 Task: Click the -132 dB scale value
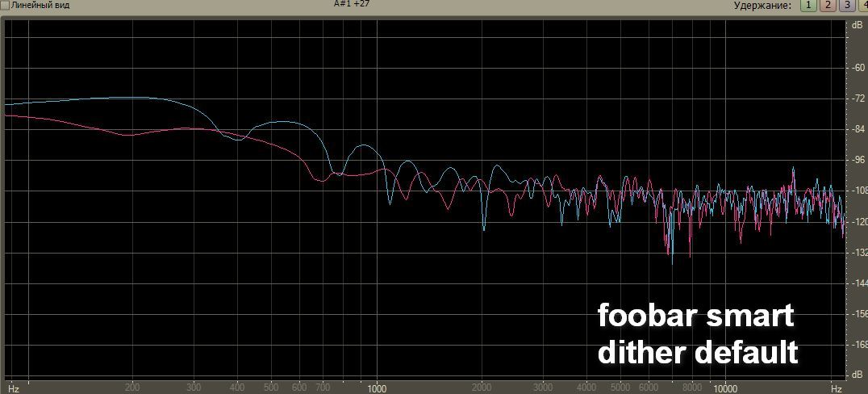coord(858,253)
